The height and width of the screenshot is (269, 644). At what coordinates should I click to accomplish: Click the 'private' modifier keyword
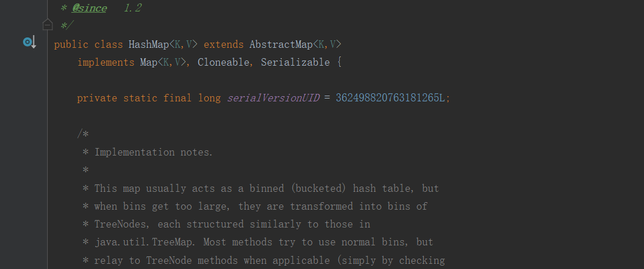coord(97,98)
